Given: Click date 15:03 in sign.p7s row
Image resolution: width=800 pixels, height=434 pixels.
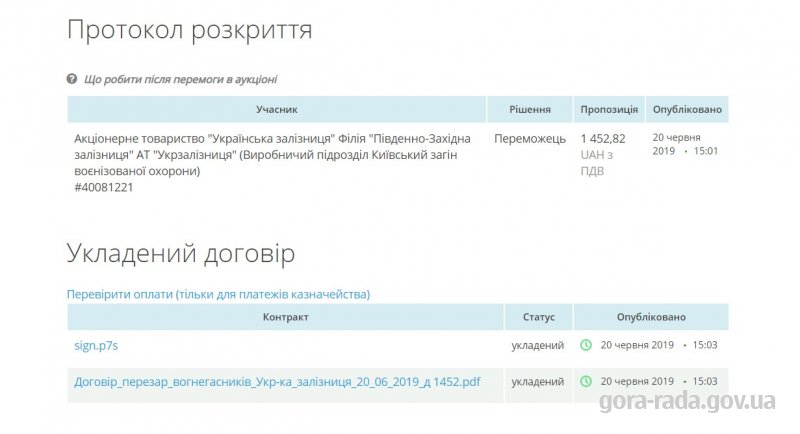Looking at the screenshot, I should (659, 345).
